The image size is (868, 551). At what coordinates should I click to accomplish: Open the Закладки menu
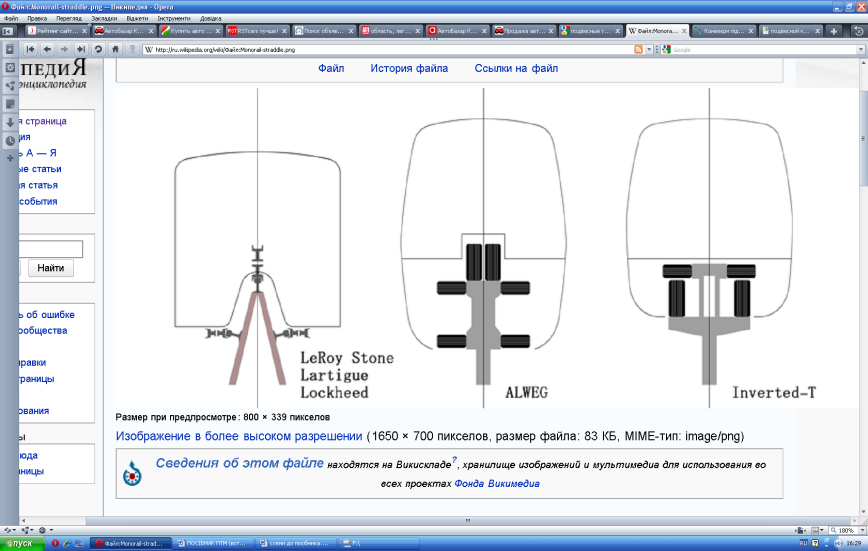tap(104, 18)
